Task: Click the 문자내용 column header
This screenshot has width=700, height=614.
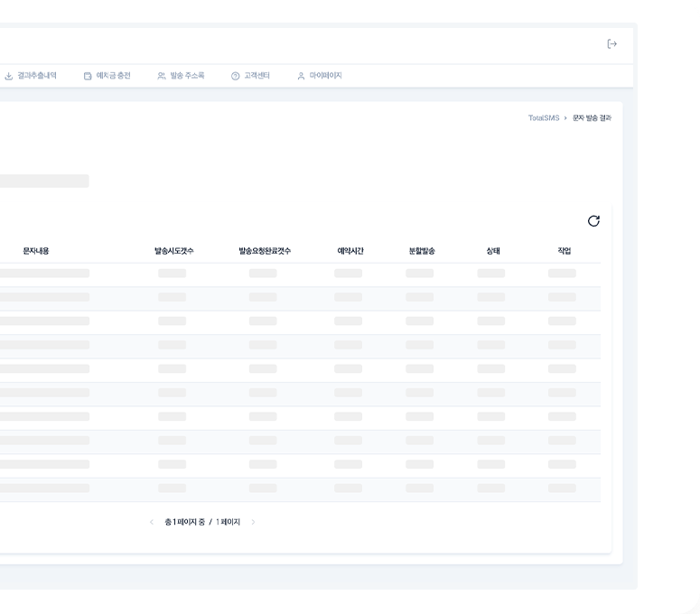Action: coord(36,251)
